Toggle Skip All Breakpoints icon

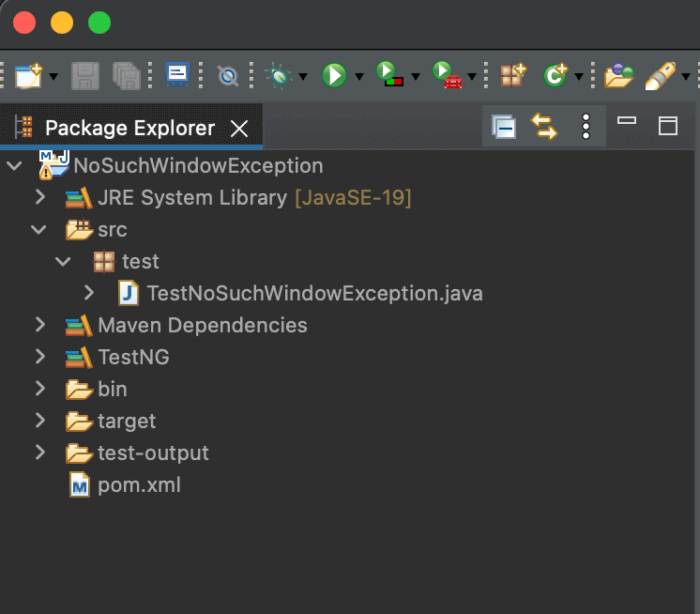click(228, 75)
